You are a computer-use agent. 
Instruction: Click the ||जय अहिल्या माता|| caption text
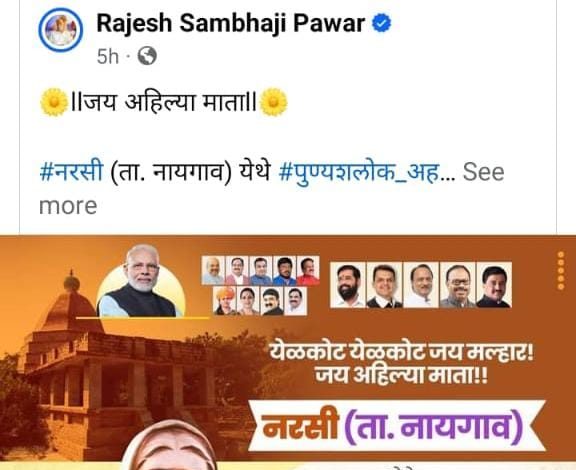click(x=163, y=102)
